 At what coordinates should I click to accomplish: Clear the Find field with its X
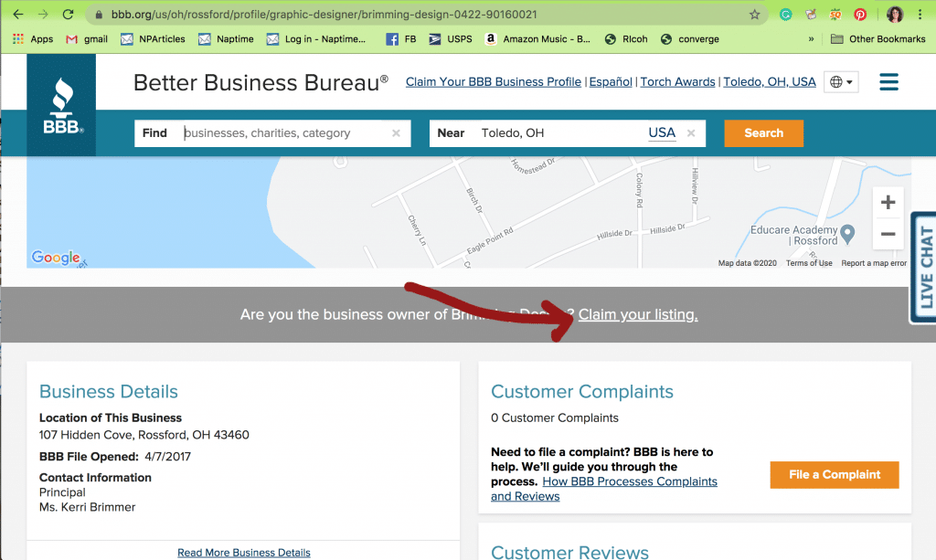tap(396, 133)
